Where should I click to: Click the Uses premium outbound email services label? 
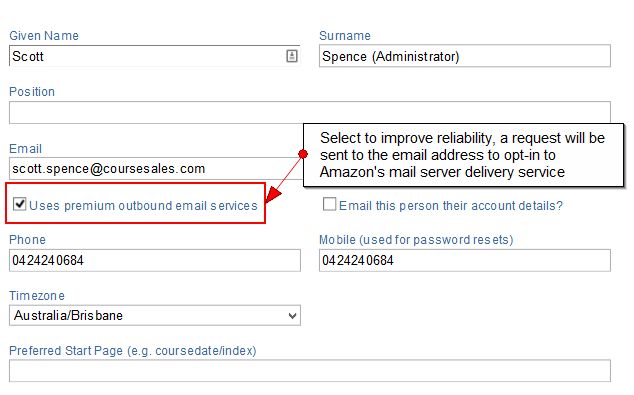[143, 206]
